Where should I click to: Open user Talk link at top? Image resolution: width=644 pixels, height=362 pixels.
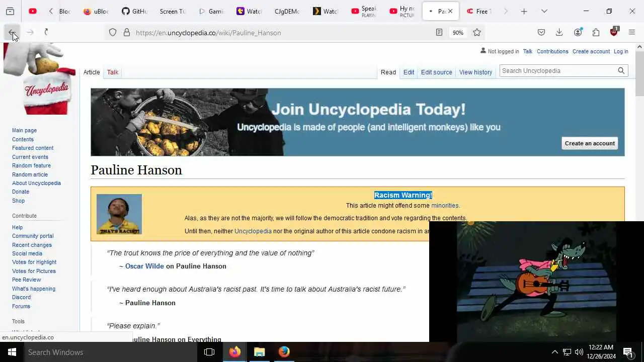tap(528, 51)
